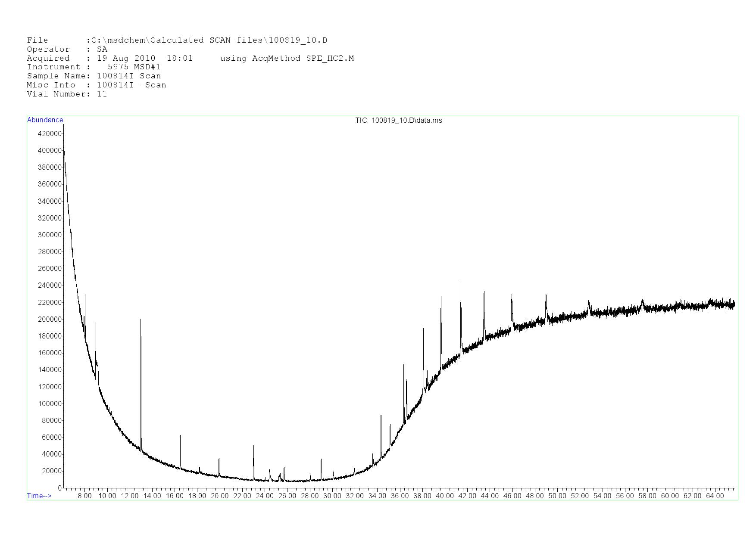The width and height of the screenshot is (756, 534).
Task: Click the 36.00 time tick label
Action: tap(400, 496)
